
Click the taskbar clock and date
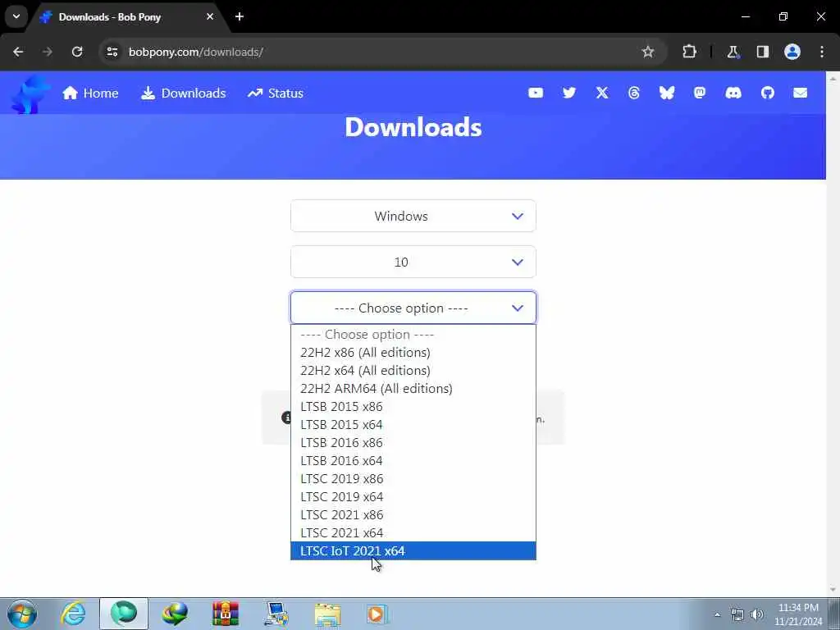tap(798, 614)
